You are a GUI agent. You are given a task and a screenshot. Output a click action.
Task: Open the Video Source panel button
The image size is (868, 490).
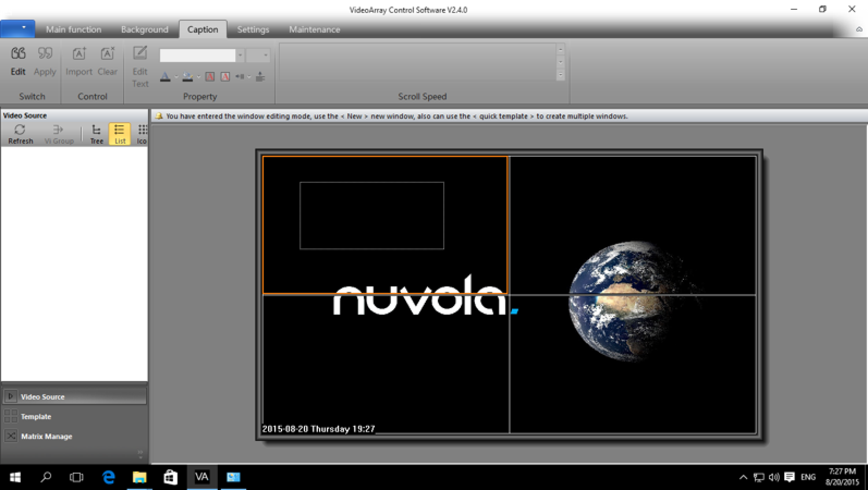[x=75, y=396]
